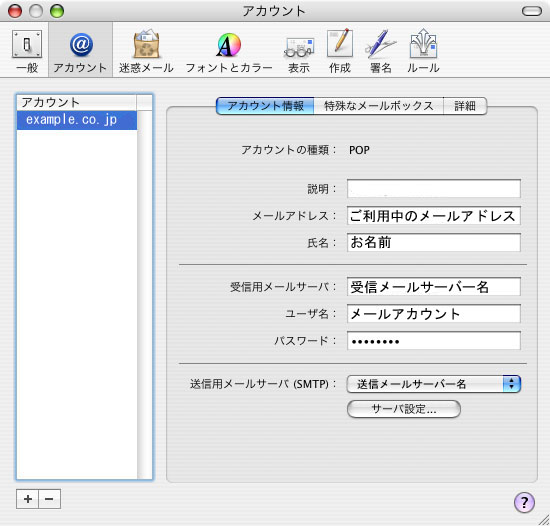The image size is (550, 526).
Task: Expand the 送信用メールサーバ (SMTP) dropdown
Action: coord(434,384)
